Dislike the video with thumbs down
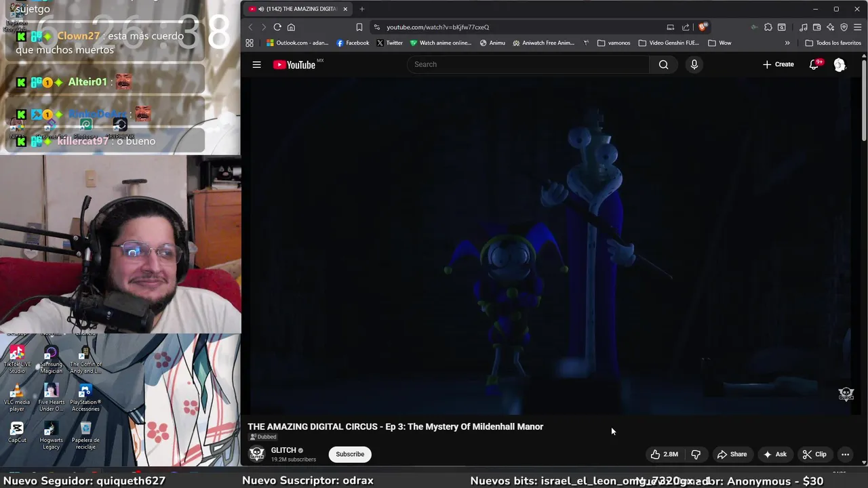Image resolution: width=868 pixels, height=488 pixels. coord(695,454)
